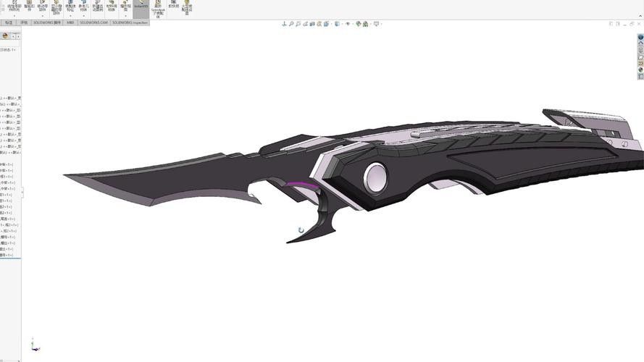Viewport: 644px width, 362px height.
Task: Click the Zoom to Fit magnifier icon
Action: (291, 24)
